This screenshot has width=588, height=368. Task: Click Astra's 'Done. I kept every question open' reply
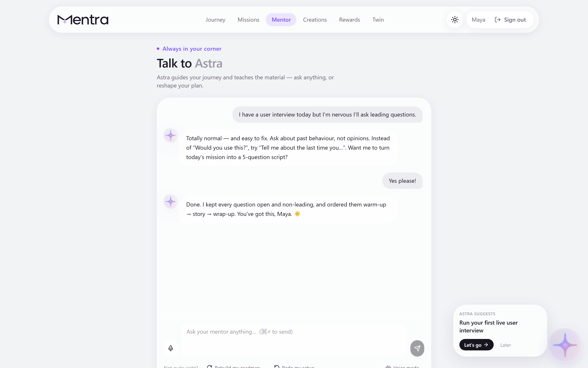pos(288,209)
